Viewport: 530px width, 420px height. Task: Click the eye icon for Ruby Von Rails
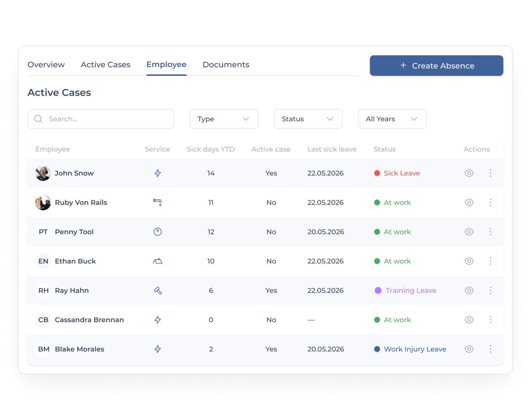coord(469,202)
